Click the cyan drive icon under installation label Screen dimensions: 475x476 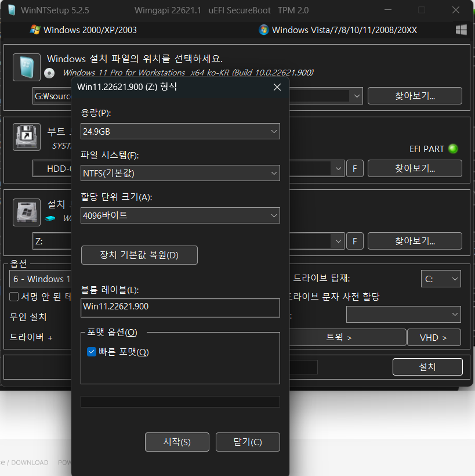[50, 218]
